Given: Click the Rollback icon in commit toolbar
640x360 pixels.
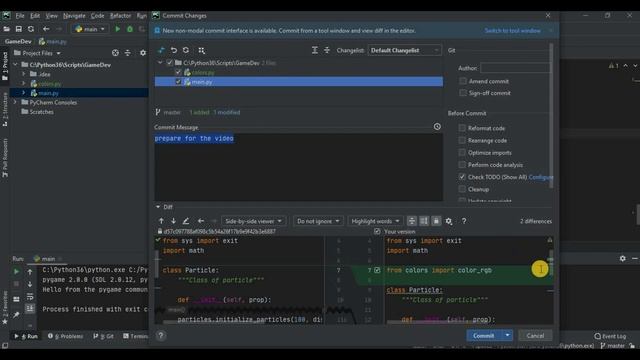Looking at the screenshot, I should (x=174, y=50).
